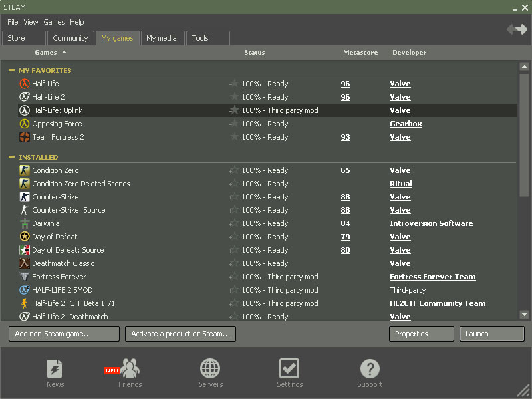Viewport: 532px width, 399px height.
Task: Click the back/forward navigation arrows
Action: coord(517,29)
